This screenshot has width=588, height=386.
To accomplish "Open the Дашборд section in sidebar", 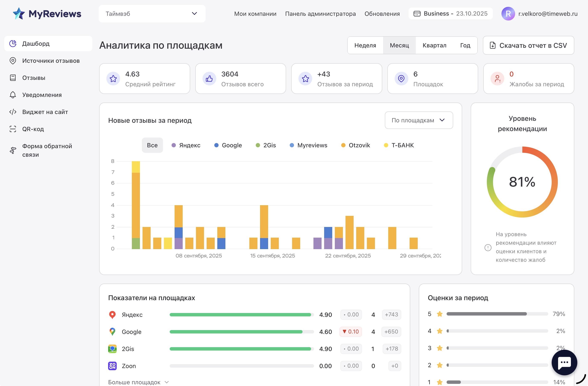I will click(x=36, y=44).
